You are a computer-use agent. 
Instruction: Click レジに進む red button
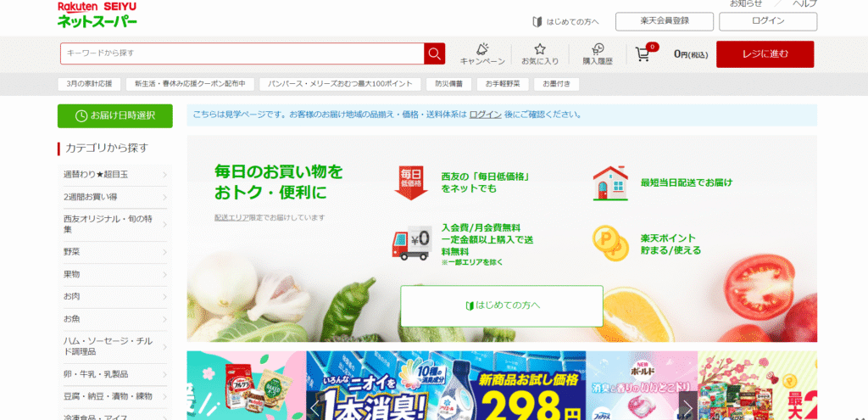pyautogui.click(x=765, y=54)
